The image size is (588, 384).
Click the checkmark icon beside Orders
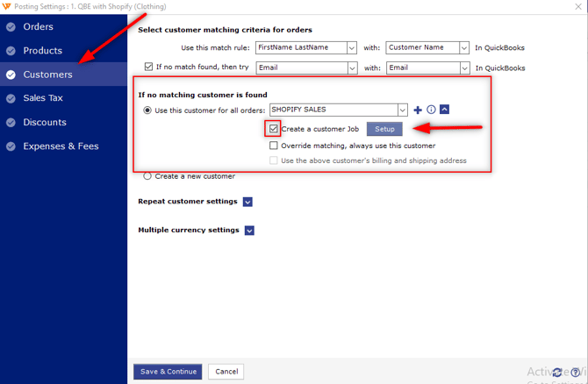[11, 27]
